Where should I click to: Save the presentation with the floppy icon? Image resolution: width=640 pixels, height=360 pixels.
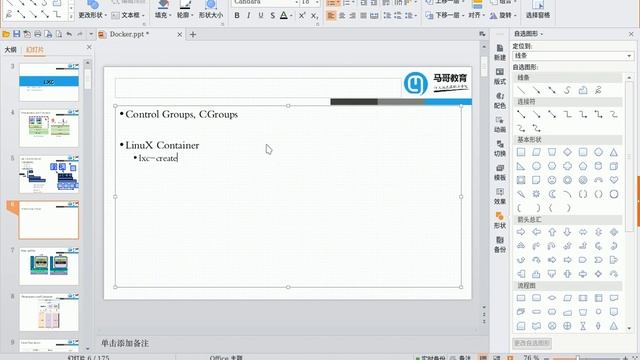point(17,34)
